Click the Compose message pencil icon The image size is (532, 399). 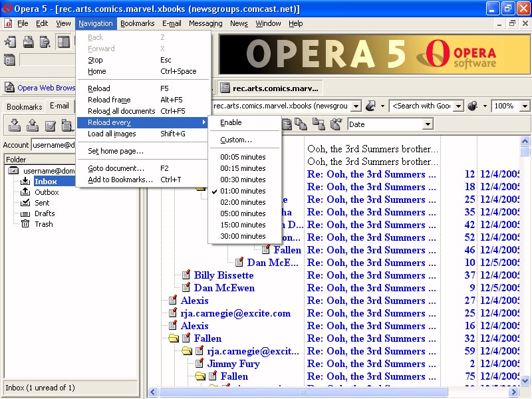point(51,125)
